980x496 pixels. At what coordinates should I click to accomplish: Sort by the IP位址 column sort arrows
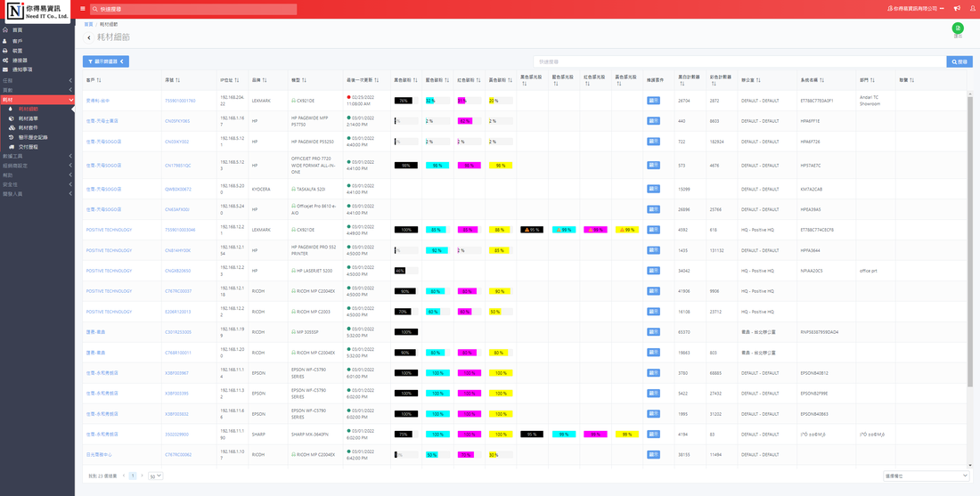click(x=236, y=80)
